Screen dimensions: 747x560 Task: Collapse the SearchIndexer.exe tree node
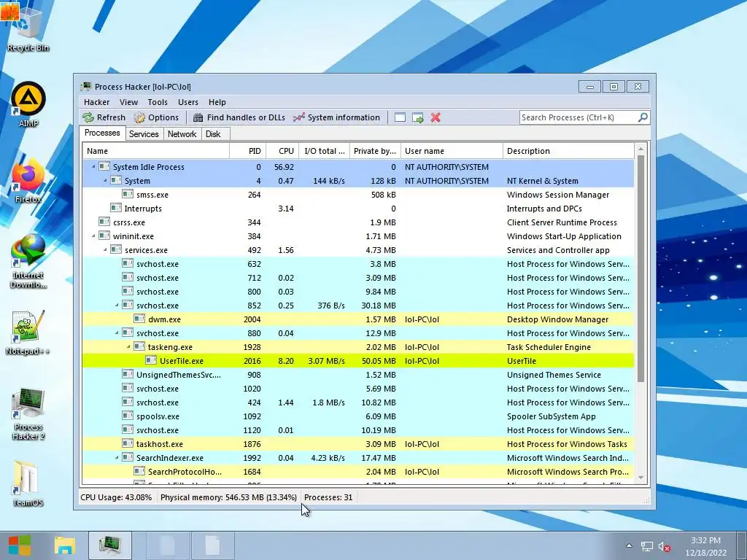tap(117, 458)
